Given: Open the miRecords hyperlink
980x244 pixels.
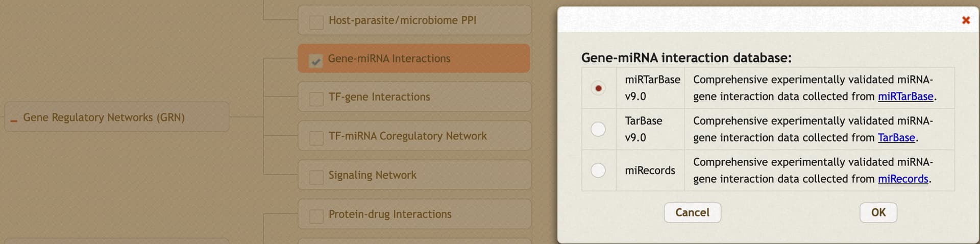Looking at the screenshot, I should (903, 179).
